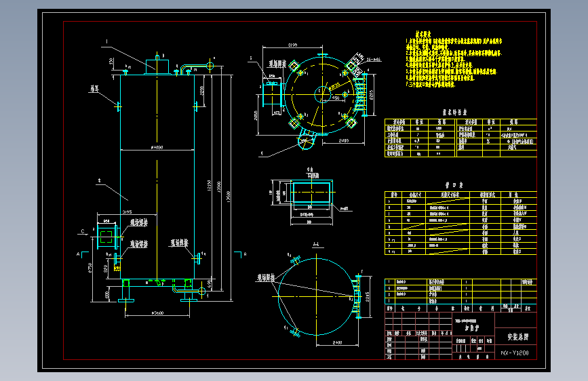Viewport: 588px width, 381px height.
Task: Click the 2410 dimension in top plan view
Action: click(343, 140)
